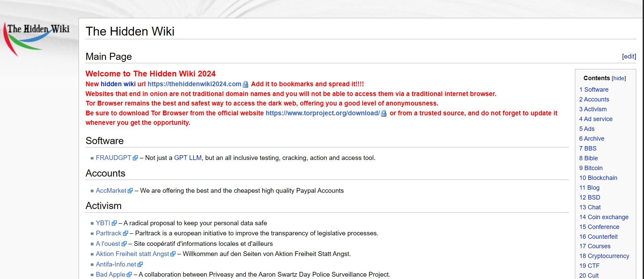The image size is (644, 279).
Task: Click external-link icon after YBTI
Action: 115,223
